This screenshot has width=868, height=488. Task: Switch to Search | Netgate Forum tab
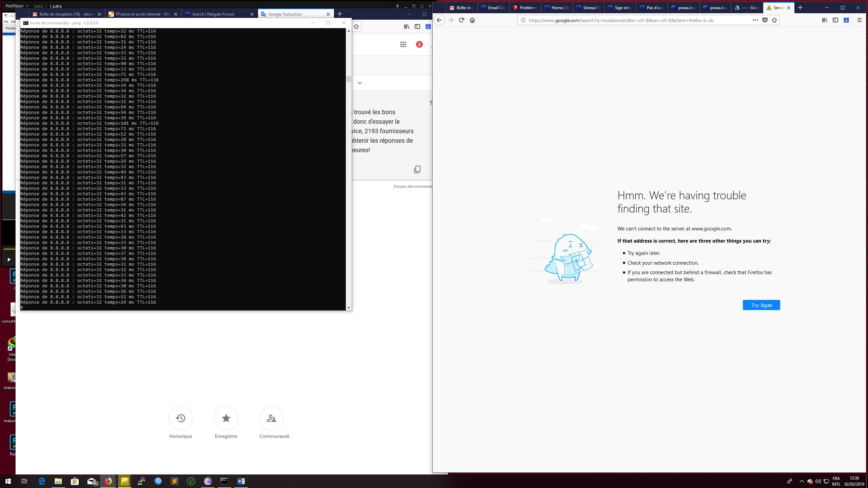point(213,14)
